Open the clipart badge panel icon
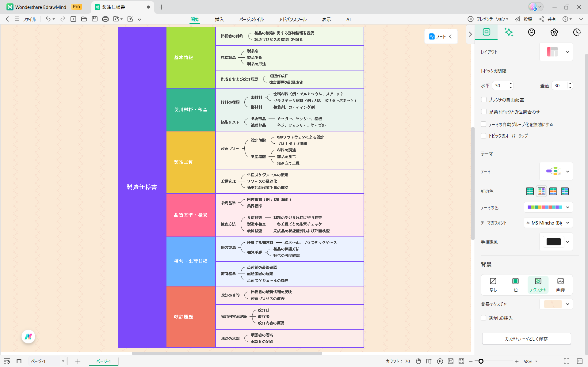This screenshot has width=588, height=367. [554, 32]
